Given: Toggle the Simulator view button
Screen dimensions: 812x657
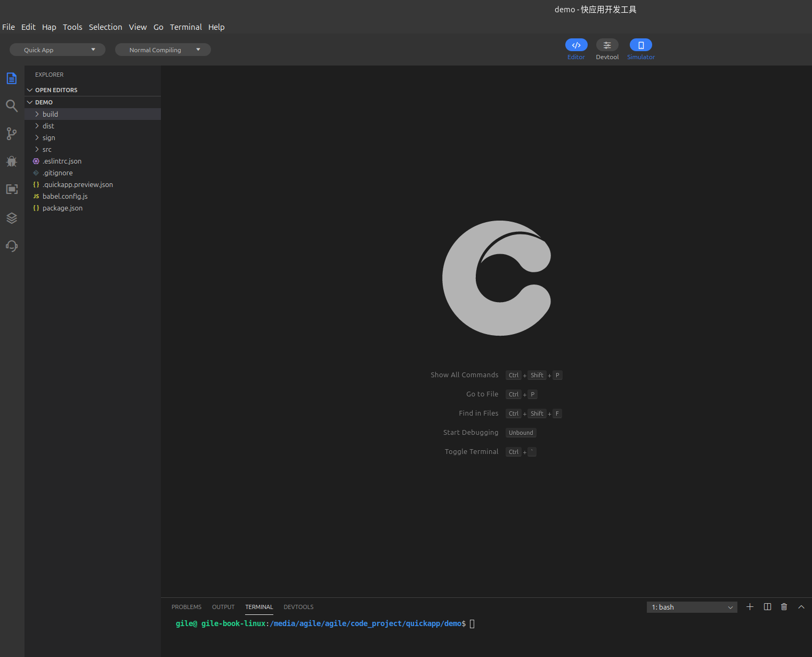Looking at the screenshot, I should point(640,45).
